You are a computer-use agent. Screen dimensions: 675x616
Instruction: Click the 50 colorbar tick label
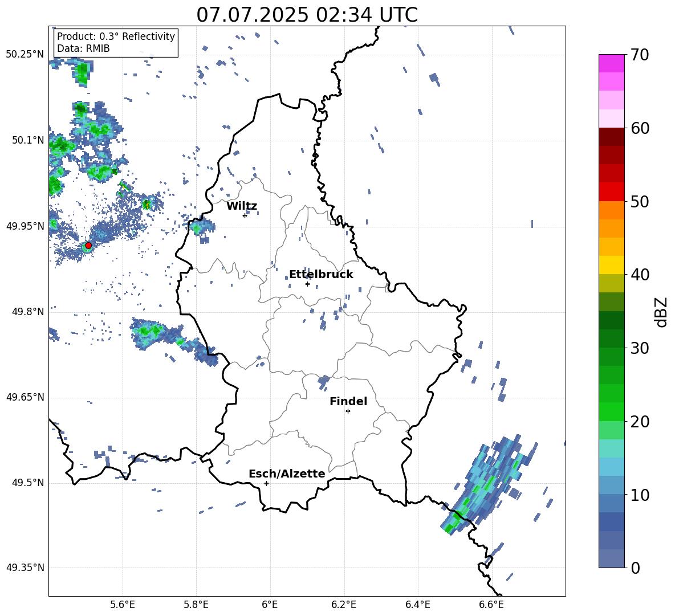640,201
